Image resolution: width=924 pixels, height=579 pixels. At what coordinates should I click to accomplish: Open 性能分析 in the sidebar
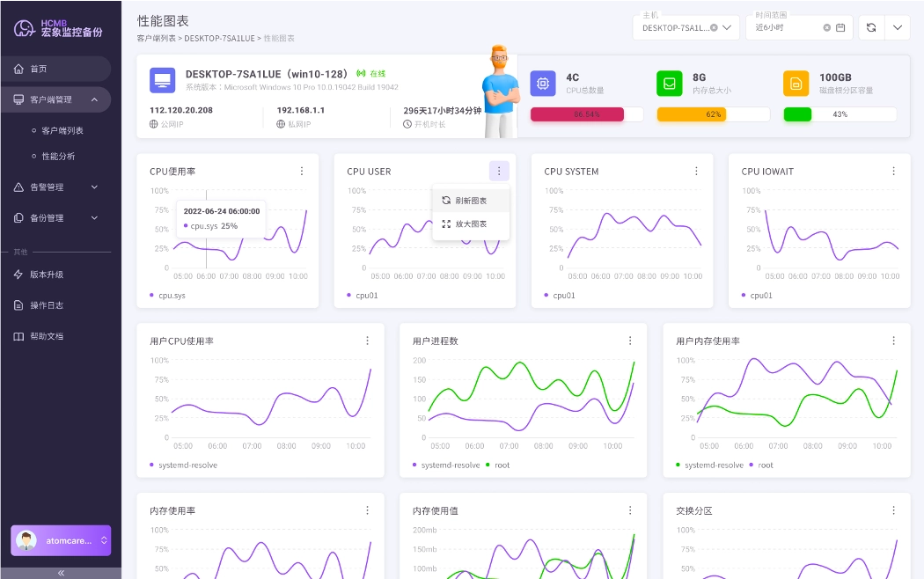point(58,157)
